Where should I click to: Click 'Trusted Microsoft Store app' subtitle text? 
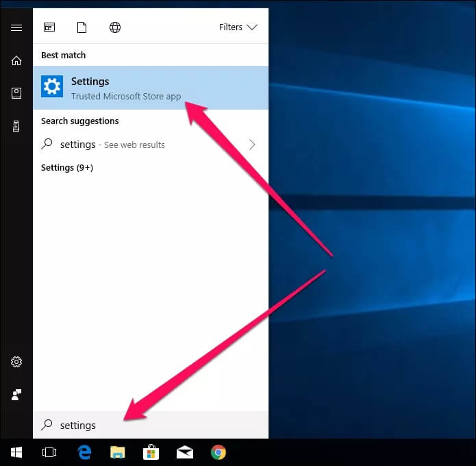point(126,97)
